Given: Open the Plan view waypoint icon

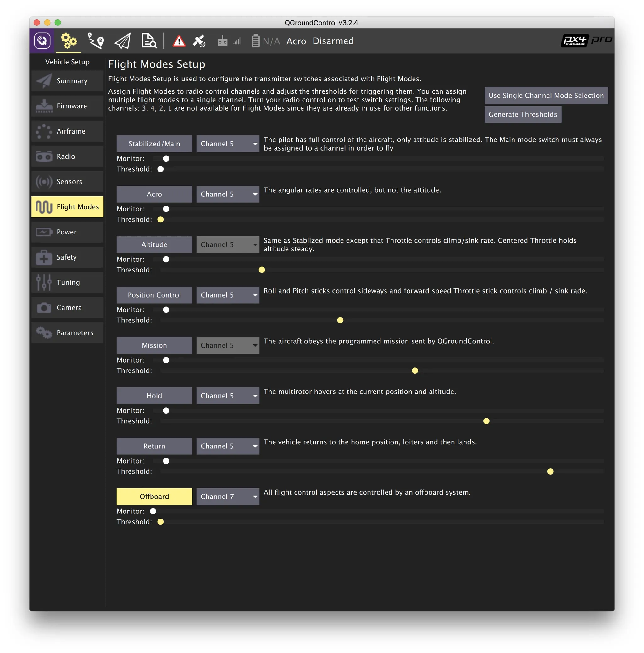Looking at the screenshot, I should click(96, 41).
